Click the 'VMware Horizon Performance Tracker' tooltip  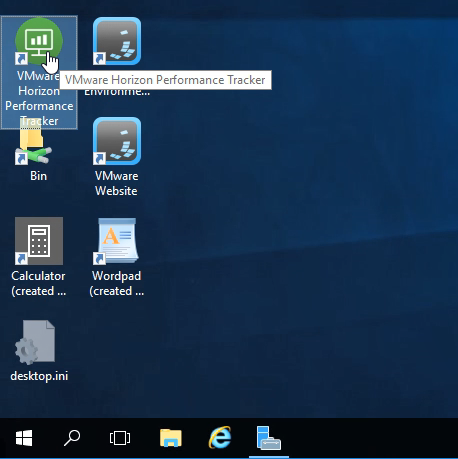tap(165, 80)
